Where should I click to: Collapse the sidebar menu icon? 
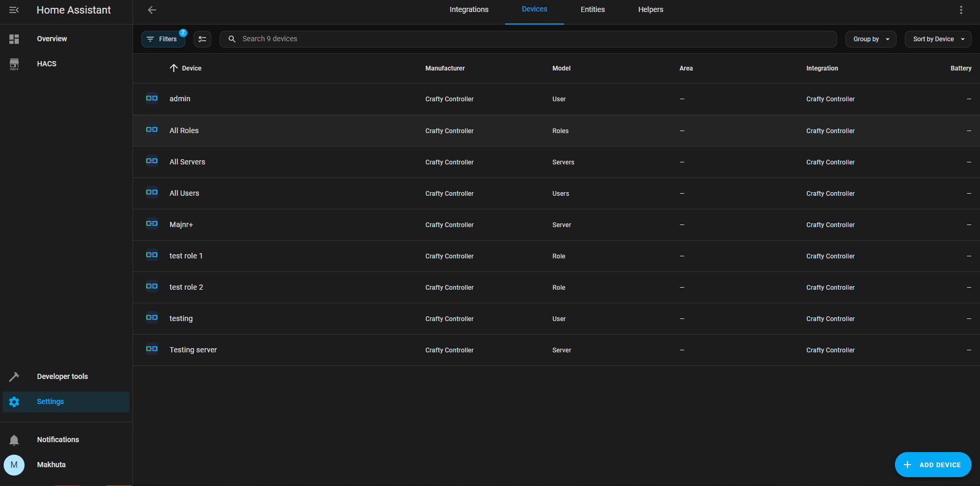[x=14, y=10]
